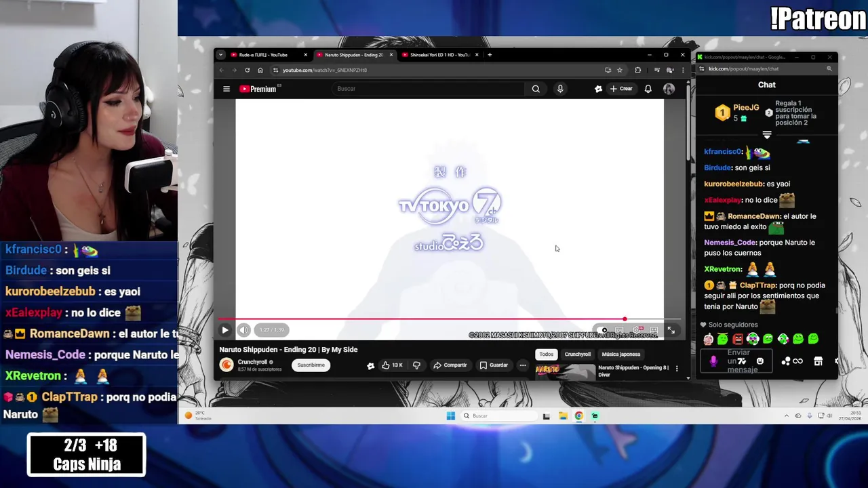
Task: Click the infinity icon in Kick chat
Action: [x=797, y=361]
